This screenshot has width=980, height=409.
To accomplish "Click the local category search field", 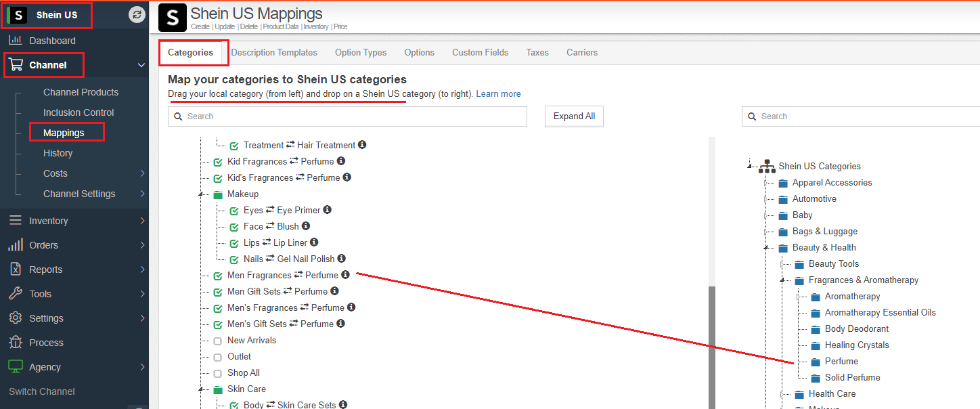I will coord(347,116).
